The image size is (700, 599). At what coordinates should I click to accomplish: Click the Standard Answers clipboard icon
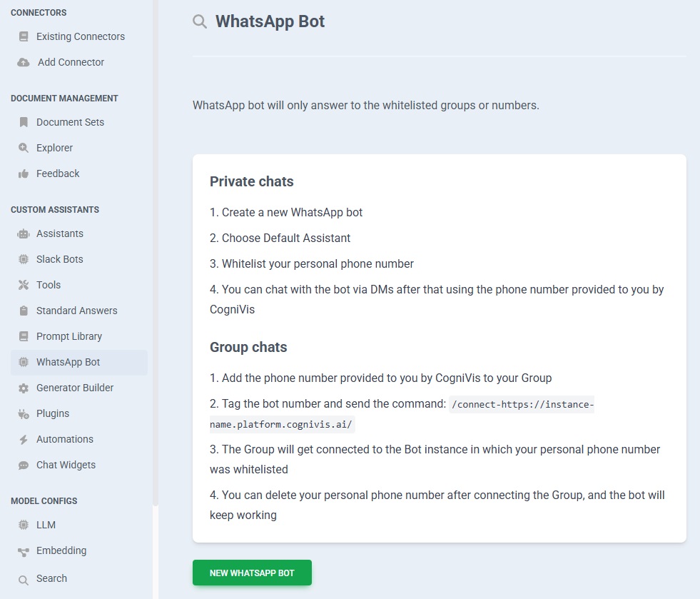tap(24, 311)
